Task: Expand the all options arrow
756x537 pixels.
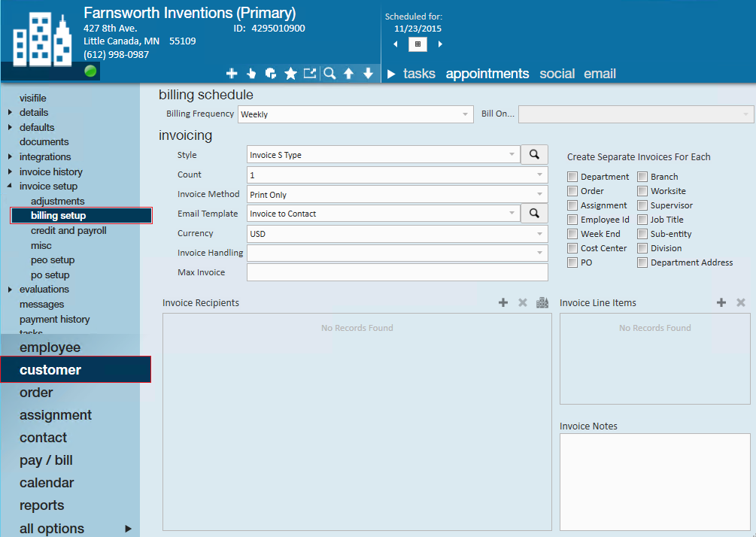Action: (x=128, y=529)
